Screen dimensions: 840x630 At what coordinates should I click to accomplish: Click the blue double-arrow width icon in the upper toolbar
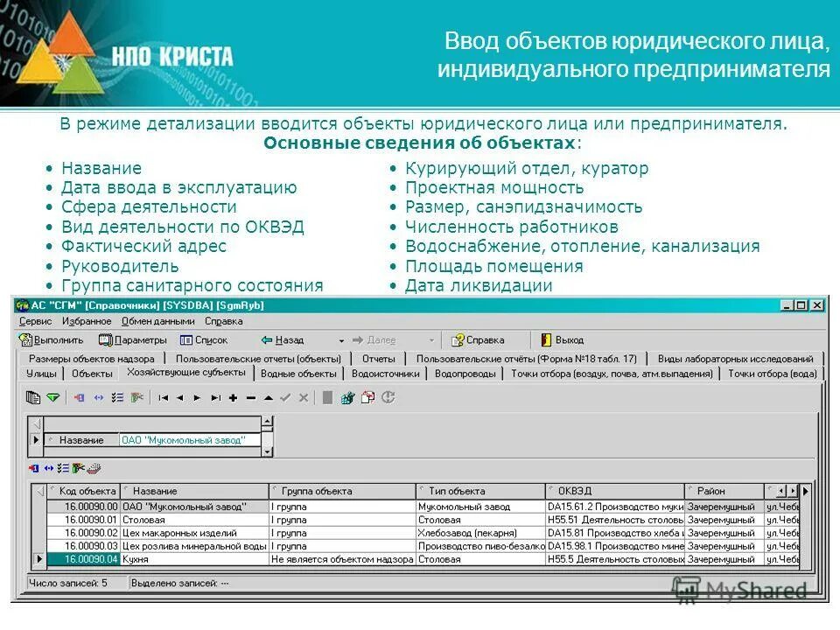click(x=99, y=397)
